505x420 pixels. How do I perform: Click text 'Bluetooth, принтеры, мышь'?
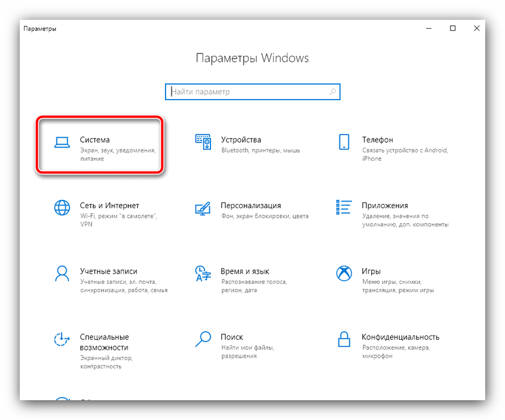260,151
